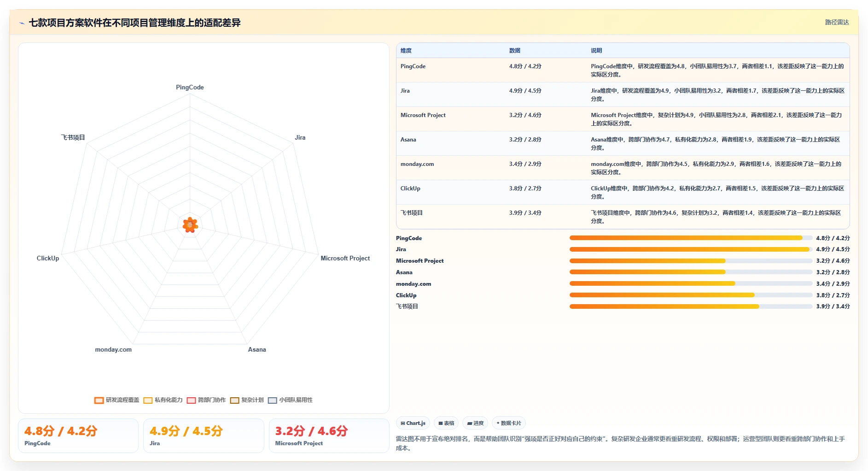The width and height of the screenshot is (868, 471).
Task: Toggle the 研发流程覆盖 legend series
Action: pos(117,400)
